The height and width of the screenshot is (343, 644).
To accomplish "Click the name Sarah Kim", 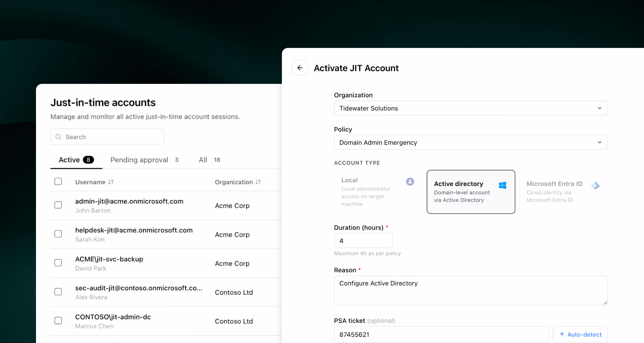I will [90, 239].
